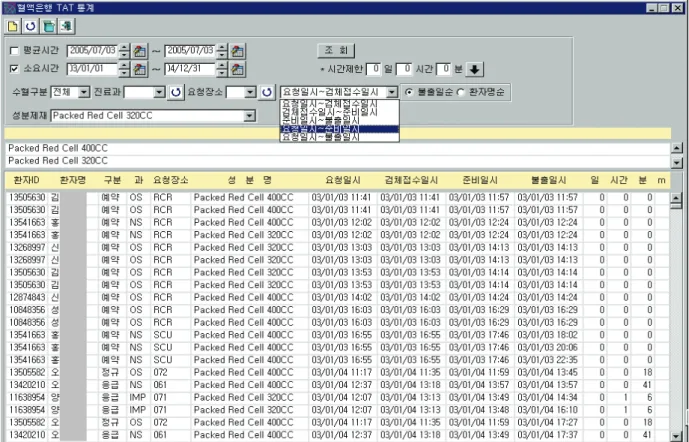Click the 구분 column header

112,180
